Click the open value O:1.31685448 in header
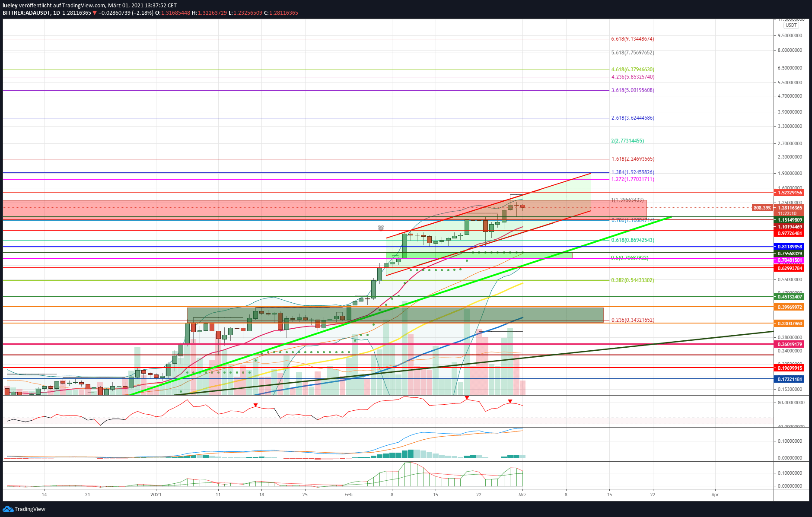The width and height of the screenshot is (812, 517). pyautogui.click(x=172, y=13)
